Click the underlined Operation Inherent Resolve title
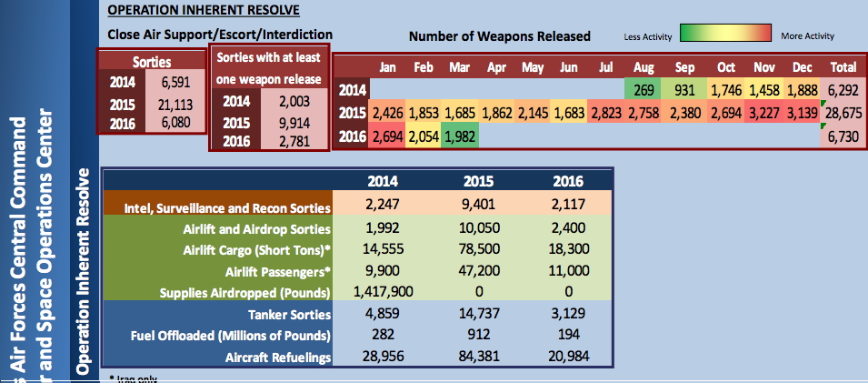The width and height of the screenshot is (868, 383). coord(203,11)
